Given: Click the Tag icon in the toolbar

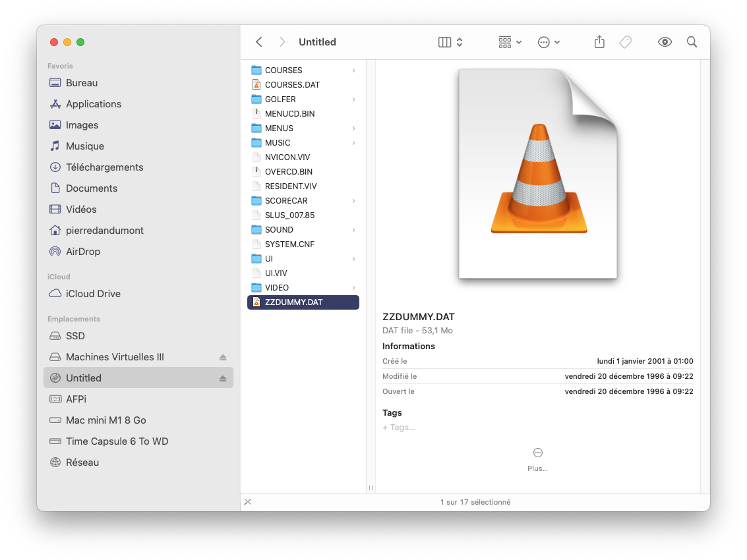Looking at the screenshot, I should (x=626, y=42).
